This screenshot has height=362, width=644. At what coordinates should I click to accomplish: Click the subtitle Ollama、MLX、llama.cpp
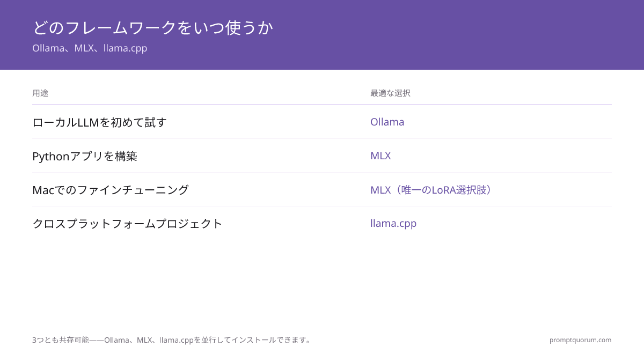coord(90,48)
